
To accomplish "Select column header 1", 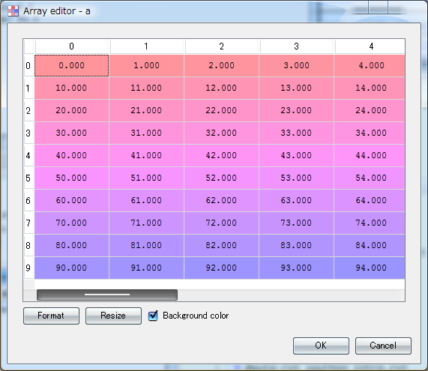I will [x=147, y=46].
